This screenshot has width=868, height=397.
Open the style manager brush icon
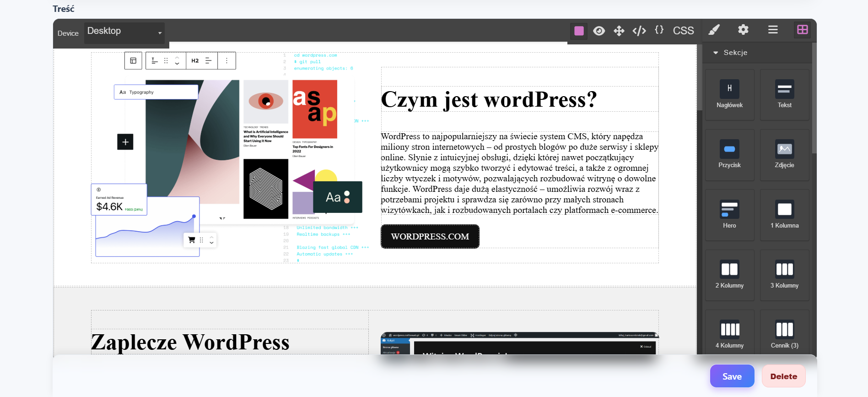coord(714,30)
